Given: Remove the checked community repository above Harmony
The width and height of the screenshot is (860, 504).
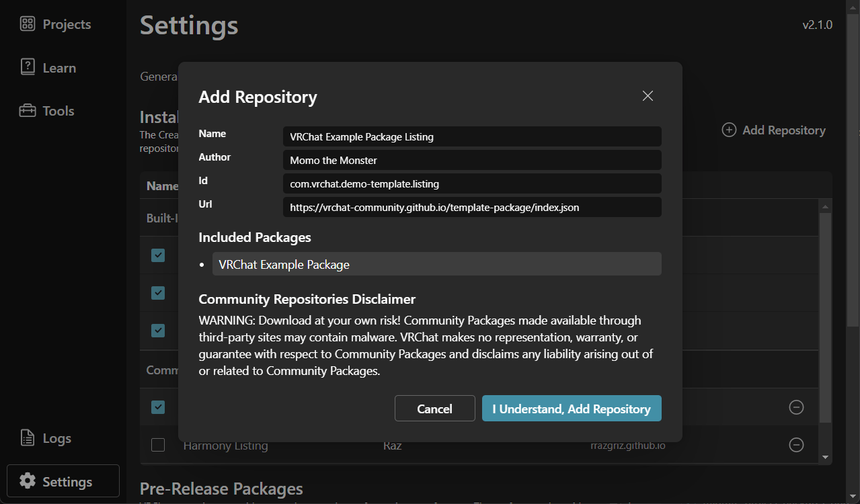Looking at the screenshot, I should [x=796, y=407].
